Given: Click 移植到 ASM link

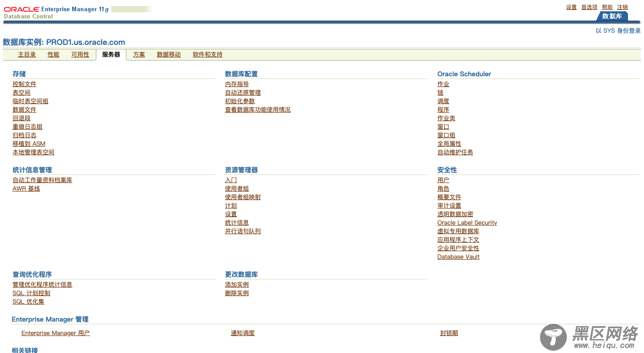Looking at the screenshot, I should pos(29,144).
